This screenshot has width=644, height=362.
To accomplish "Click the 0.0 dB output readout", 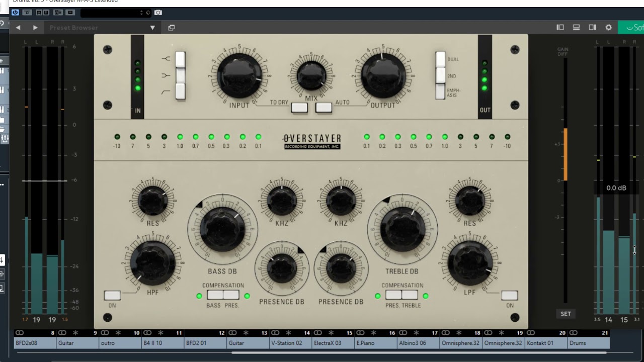I will pos(616,188).
